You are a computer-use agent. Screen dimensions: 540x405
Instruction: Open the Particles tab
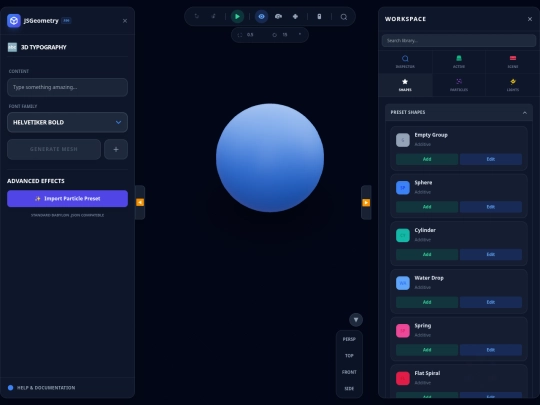[x=459, y=85]
